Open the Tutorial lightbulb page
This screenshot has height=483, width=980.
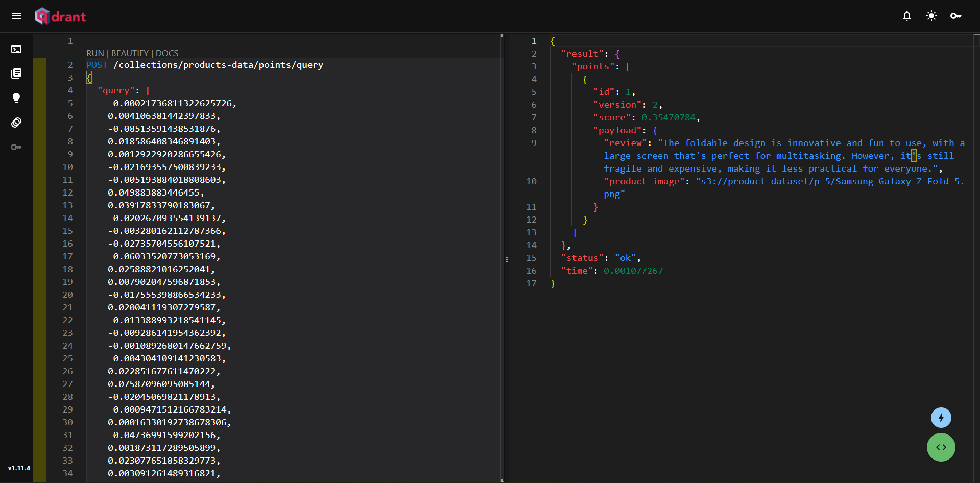16,98
